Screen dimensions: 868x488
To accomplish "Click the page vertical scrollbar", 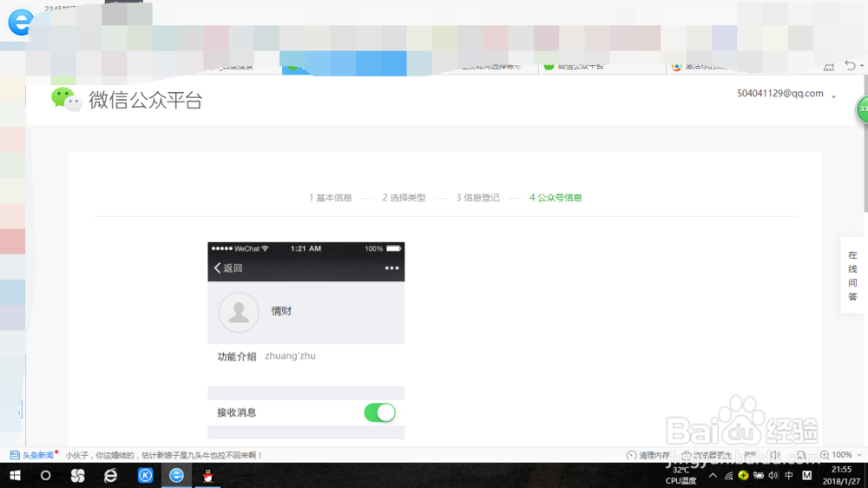I will [865, 144].
